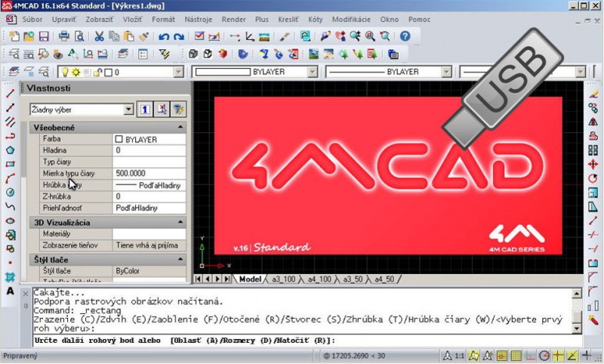Screen dimensions: 604x364
Task: Open the linetype BYLAYER dropdown
Action: point(446,72)
